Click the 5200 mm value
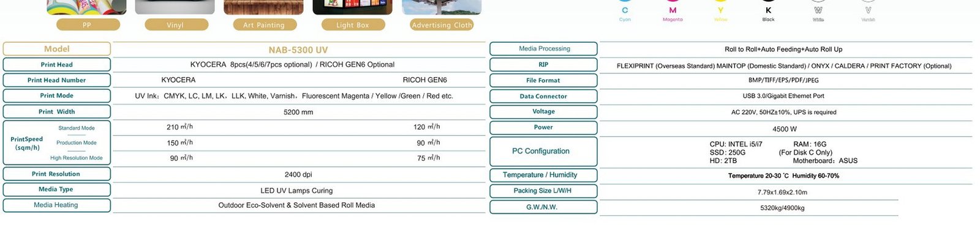The image size is (980, 239). pyautogui.click(x=298, y=112)
